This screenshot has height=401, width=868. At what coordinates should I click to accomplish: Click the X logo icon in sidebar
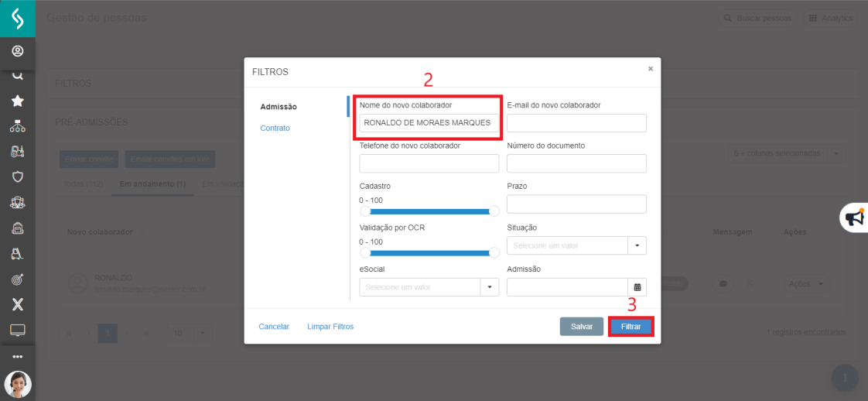(x=17, y=304)
